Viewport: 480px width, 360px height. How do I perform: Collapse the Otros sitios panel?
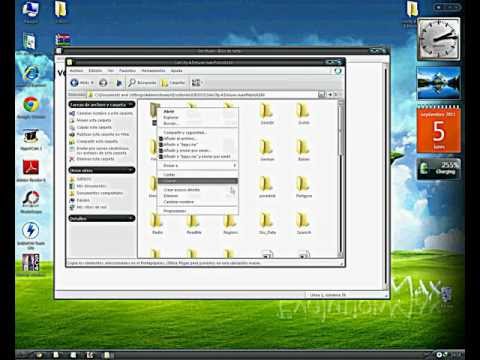click(130, 170)
